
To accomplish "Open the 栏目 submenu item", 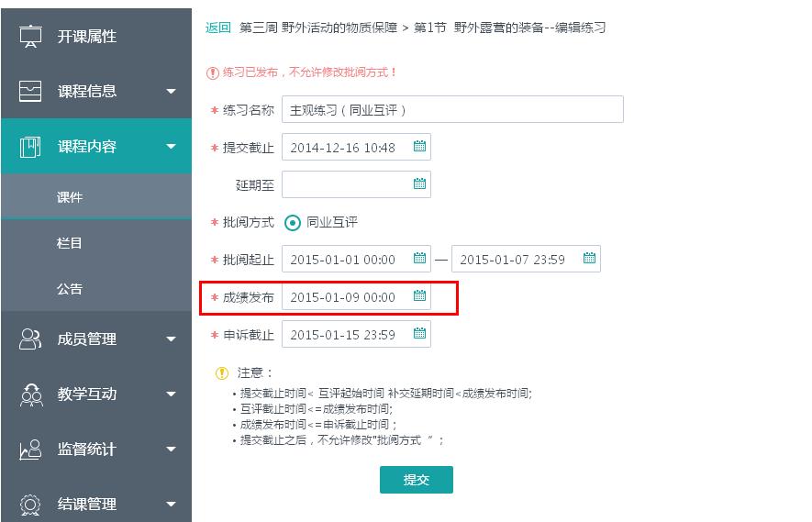I will click(x=70, y=243).
